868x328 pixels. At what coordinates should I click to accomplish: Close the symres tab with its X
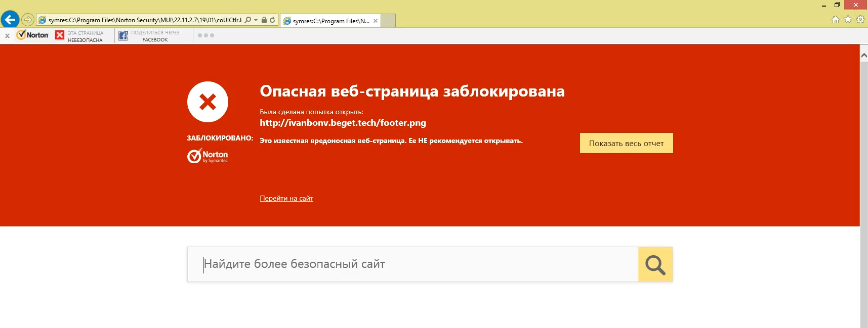coord(376,21)
